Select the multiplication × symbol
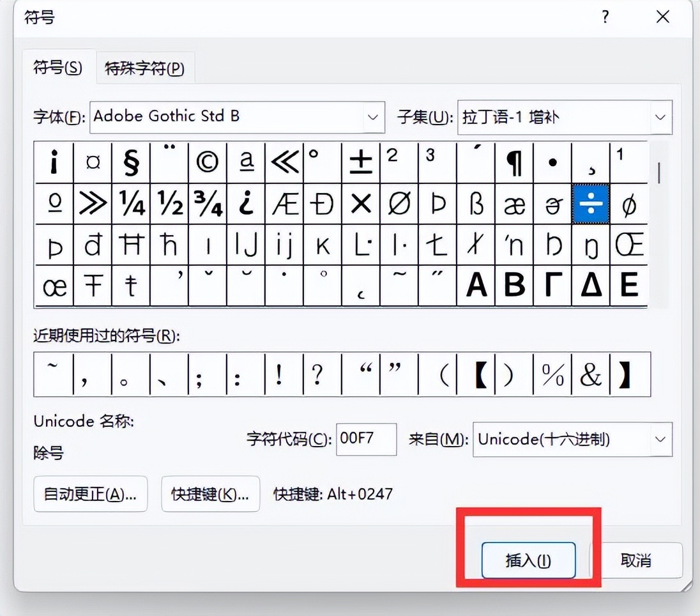The height and width of the screenshot is (616, 700). point(361,204)
